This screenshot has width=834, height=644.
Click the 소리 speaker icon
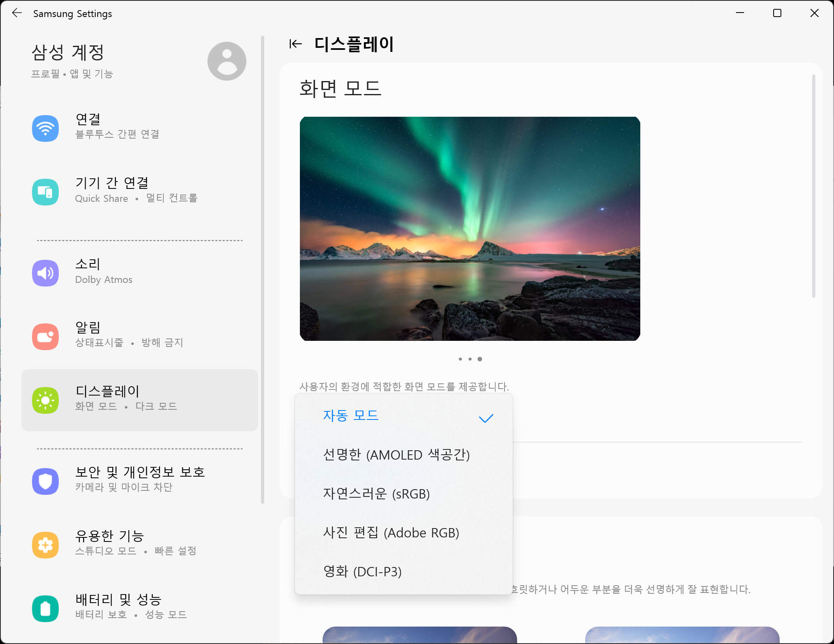[45, 273]
